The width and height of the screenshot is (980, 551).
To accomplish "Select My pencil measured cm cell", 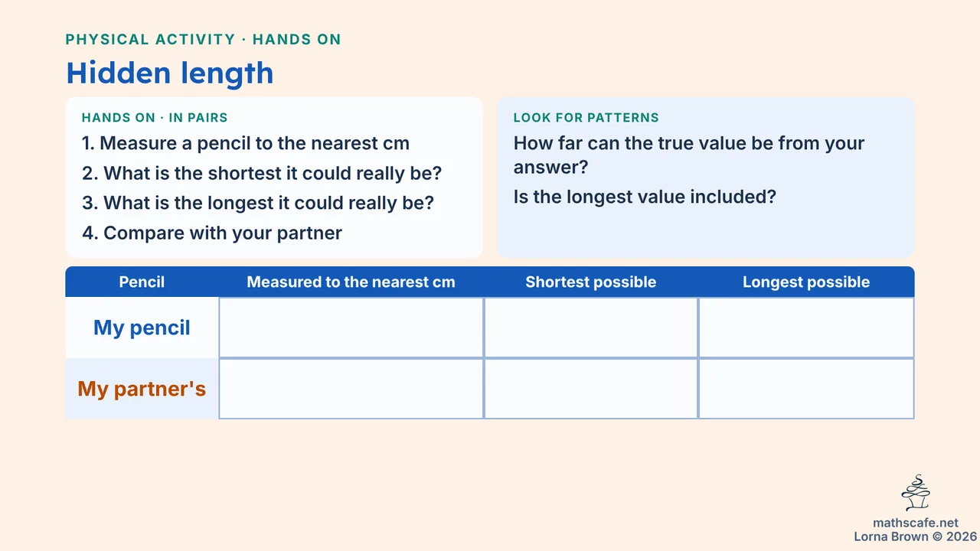I will (x=351, y=328).
